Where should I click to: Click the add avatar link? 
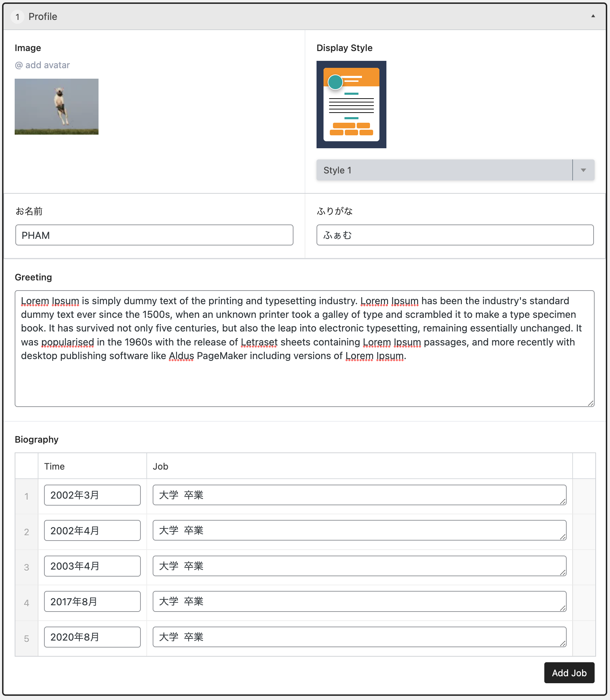(x=42, y=65)
